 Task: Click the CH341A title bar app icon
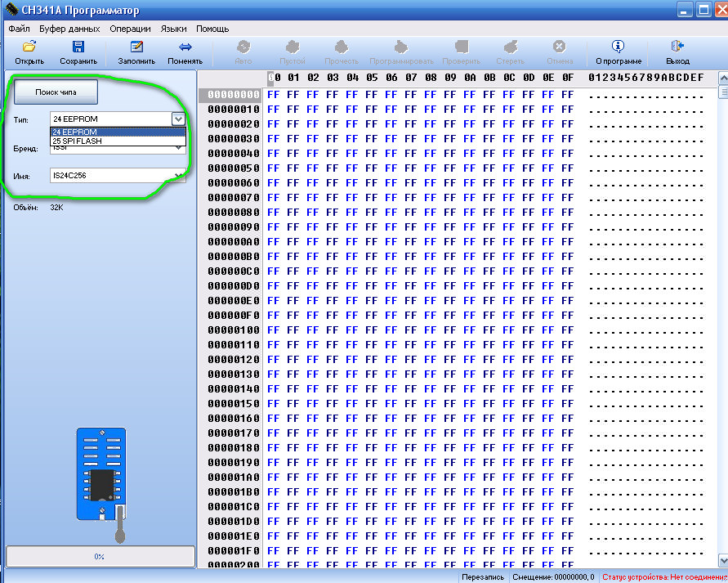point(11,9)
